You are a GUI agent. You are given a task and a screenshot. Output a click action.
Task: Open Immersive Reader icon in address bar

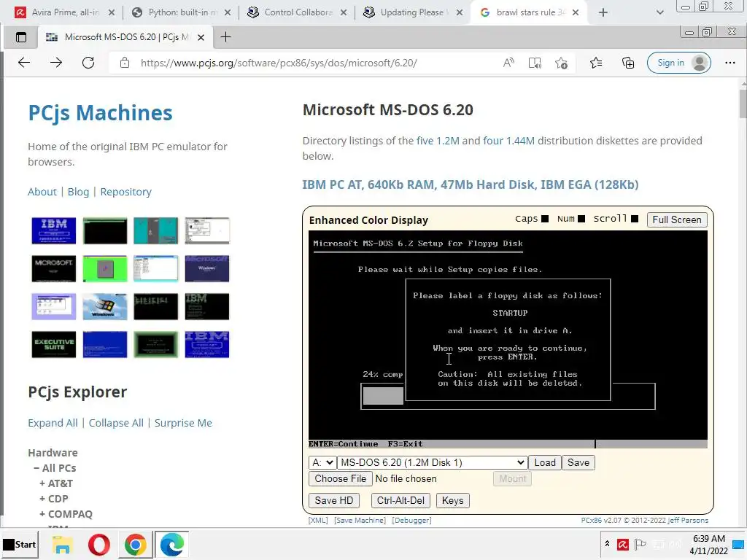[535, 63]
